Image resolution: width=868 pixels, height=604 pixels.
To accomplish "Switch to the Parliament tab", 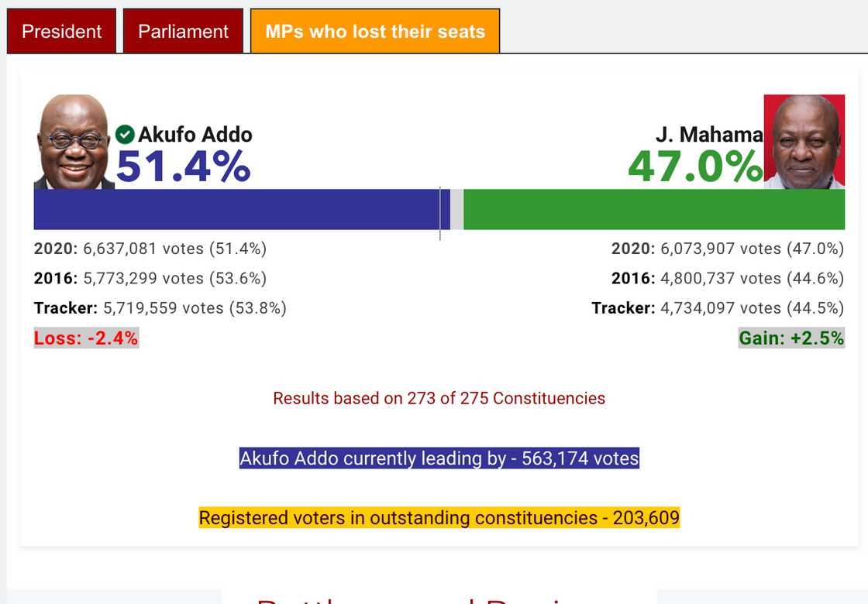I will coord(183,30).
